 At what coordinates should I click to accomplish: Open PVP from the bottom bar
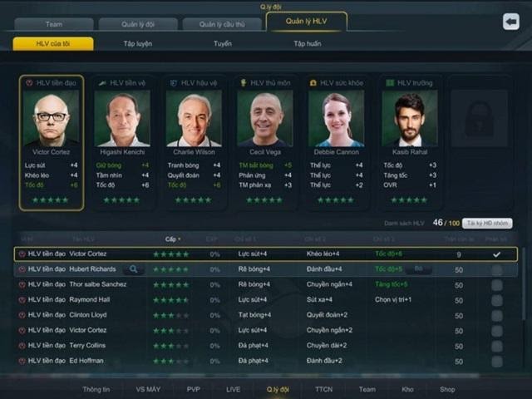point(193,389)
